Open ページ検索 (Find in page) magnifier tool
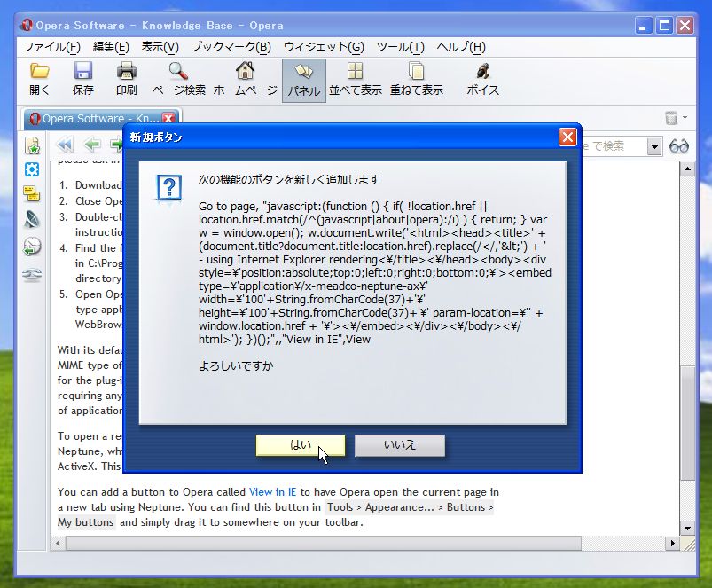The height and width of the screenshot is (588, 712). (178, 71)
